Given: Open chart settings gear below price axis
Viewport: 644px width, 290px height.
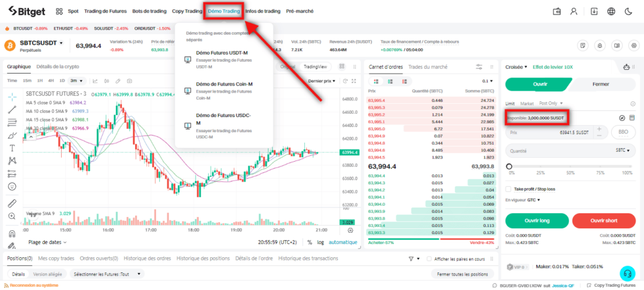Looking at the screenshot, I should click(x=350, y=230).
